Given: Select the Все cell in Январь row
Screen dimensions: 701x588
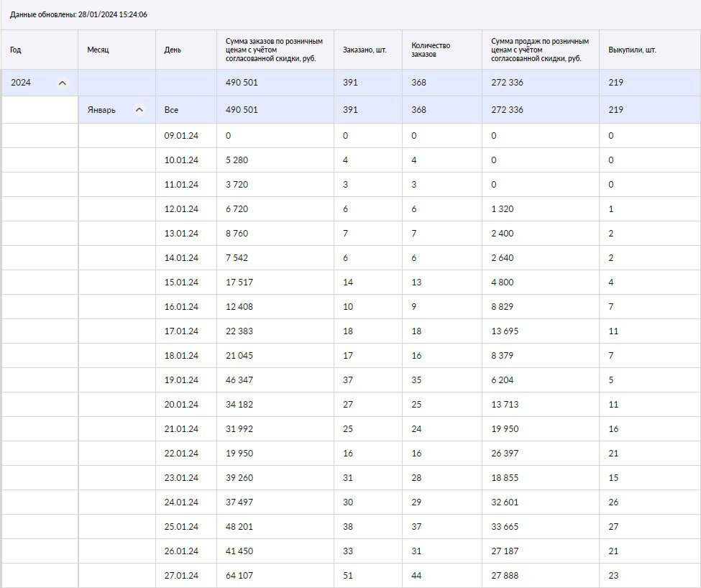Looking at the screenshot, I should (186, 109).
